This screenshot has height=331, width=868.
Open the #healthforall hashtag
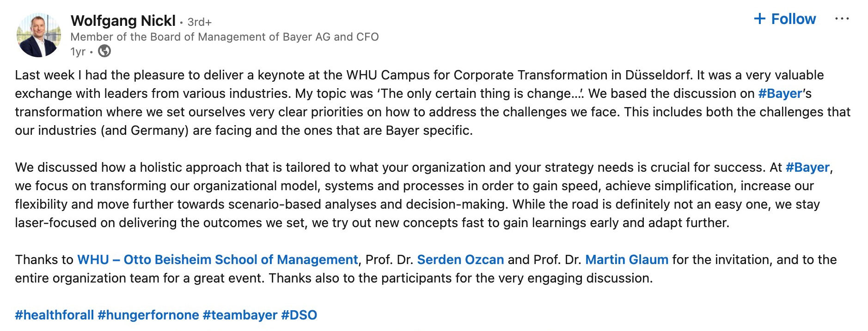pos(55,315)
